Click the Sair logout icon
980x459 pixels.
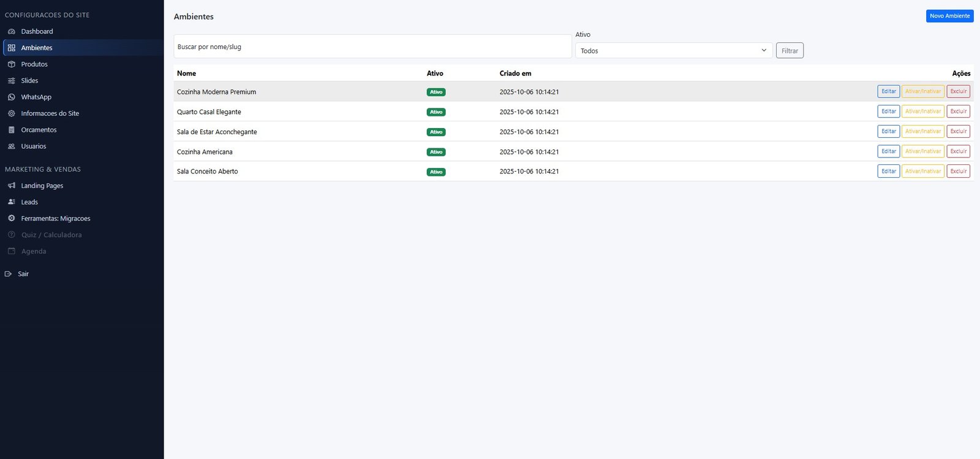click(8, 274)
